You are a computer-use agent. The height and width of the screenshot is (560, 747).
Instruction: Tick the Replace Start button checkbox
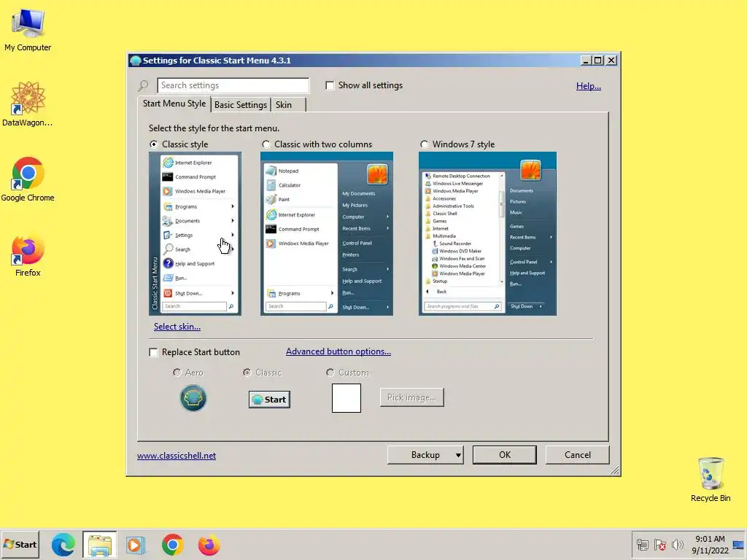point(153,352)
